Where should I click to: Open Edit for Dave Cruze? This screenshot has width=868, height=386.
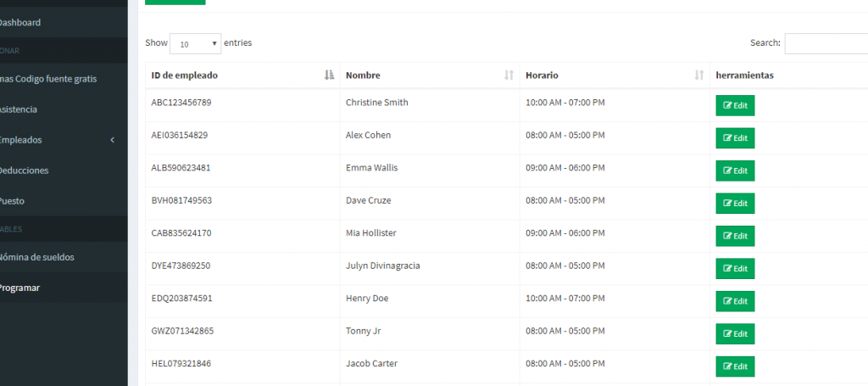[735, 204]
